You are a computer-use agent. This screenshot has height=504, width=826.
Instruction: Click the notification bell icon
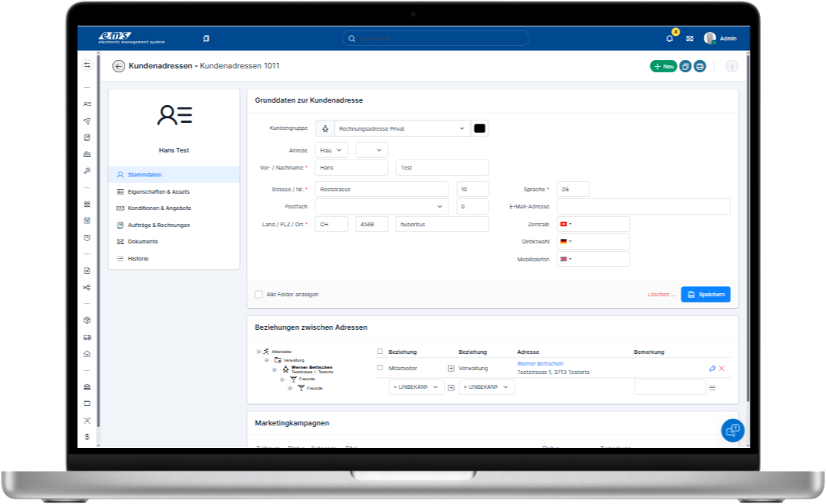tap(670, 38)
